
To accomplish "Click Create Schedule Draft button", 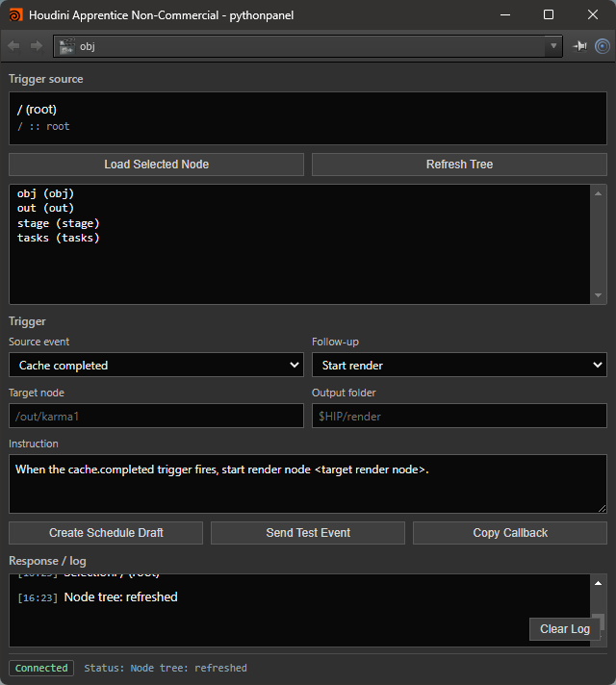I will pyautogui.click(x=106, y=533).
